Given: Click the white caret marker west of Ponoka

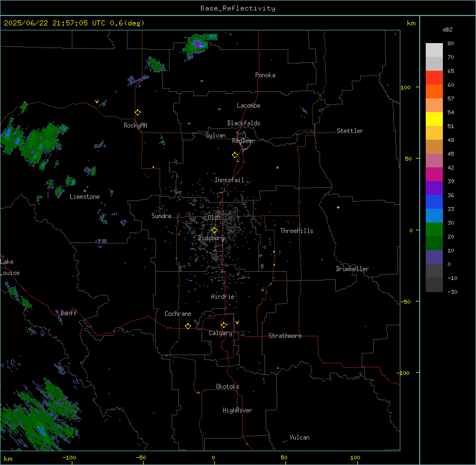Looking at the screenshot, I should [x=202, y=81].
